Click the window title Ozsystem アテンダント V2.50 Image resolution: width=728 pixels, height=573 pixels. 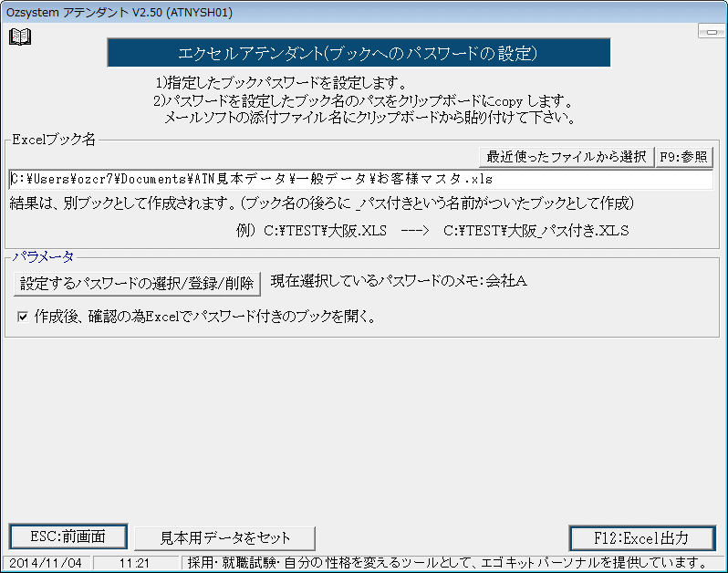point(120,12)
